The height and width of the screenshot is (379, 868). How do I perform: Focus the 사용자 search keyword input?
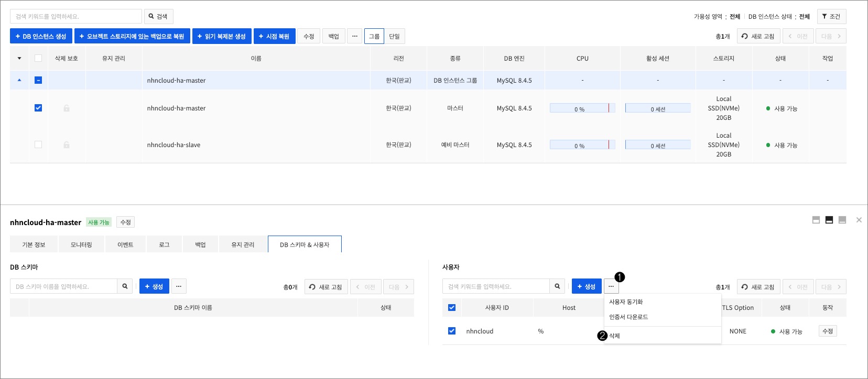coord(496,286)
